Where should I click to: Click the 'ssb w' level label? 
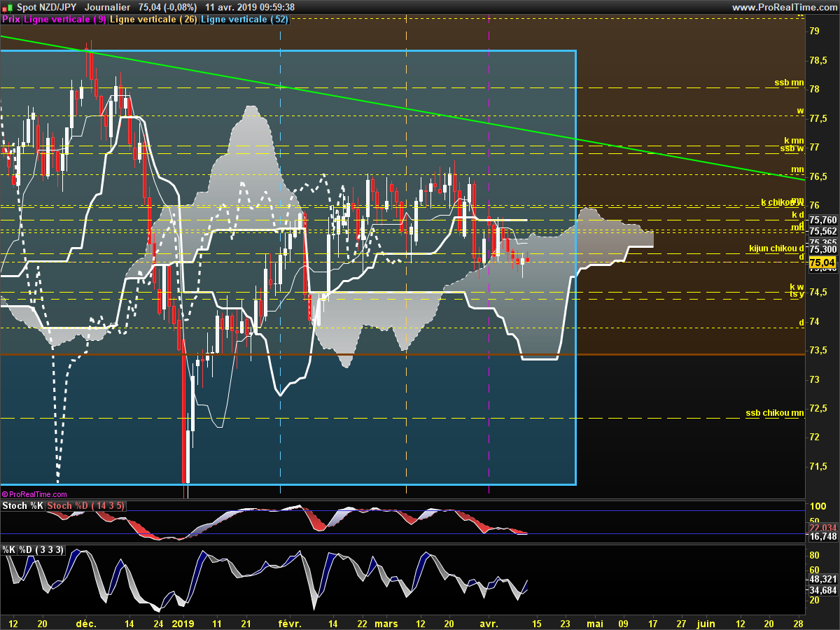pyautogui.click(x=792, y=148)
